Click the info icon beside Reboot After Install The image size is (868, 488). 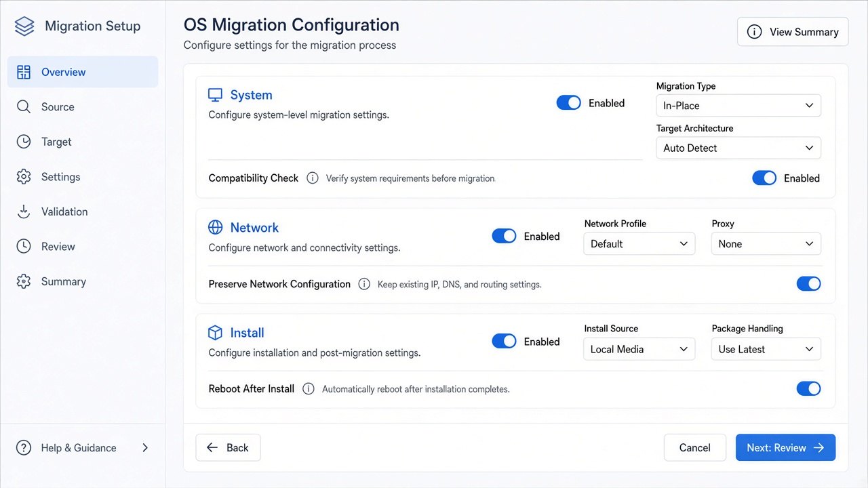(309, 389)
